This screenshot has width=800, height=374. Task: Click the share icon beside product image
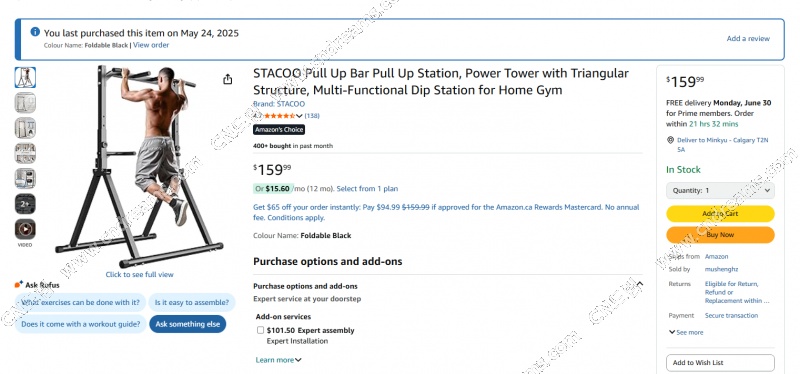point(228,79)
